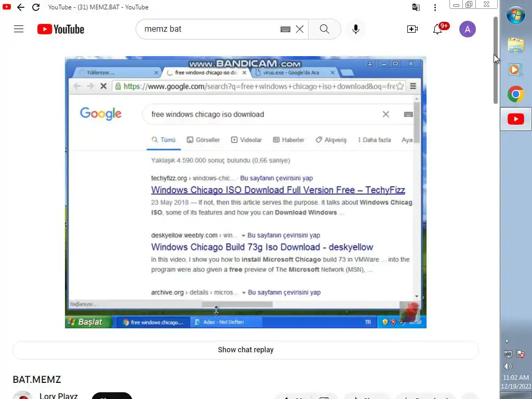532x399 pixels.
Task: Show hidden tray icons arrow
Action: pos(507,341)
